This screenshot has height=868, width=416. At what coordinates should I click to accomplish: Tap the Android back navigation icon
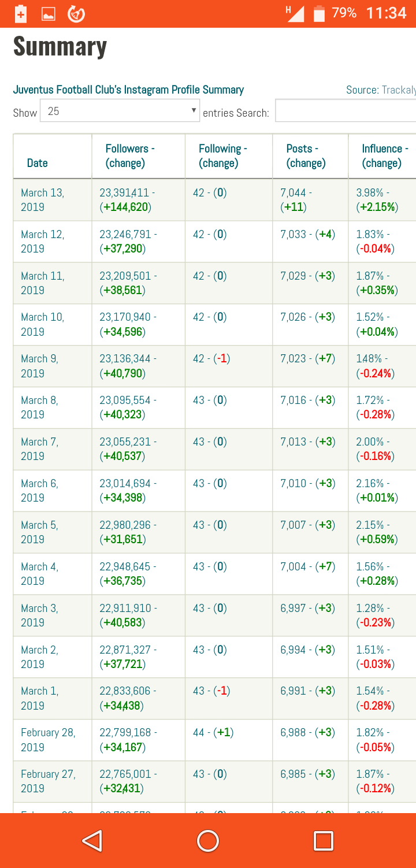click(x=92, y=841)
